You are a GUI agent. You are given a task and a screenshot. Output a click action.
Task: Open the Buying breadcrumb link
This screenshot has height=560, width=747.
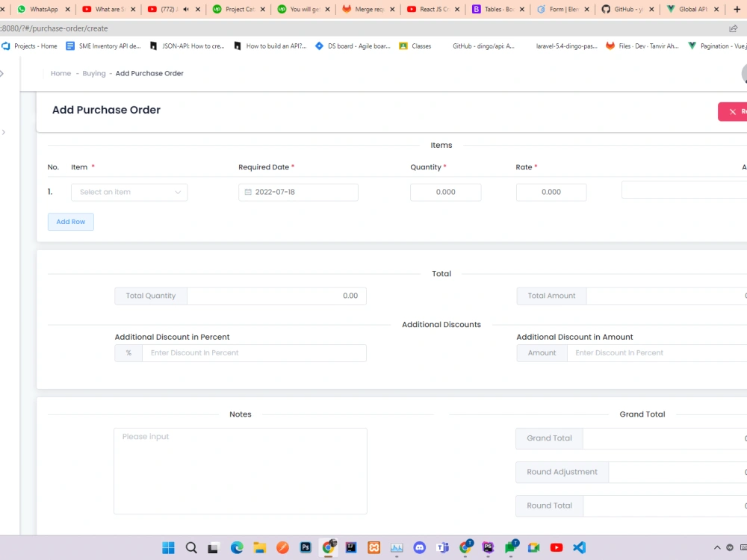(94, 73)
